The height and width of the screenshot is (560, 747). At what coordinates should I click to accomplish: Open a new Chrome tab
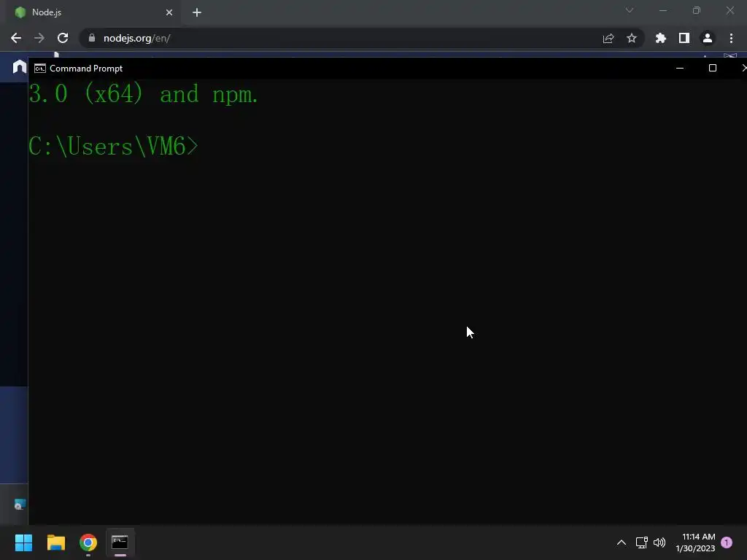pyautogui.click(x=197, y=12)
